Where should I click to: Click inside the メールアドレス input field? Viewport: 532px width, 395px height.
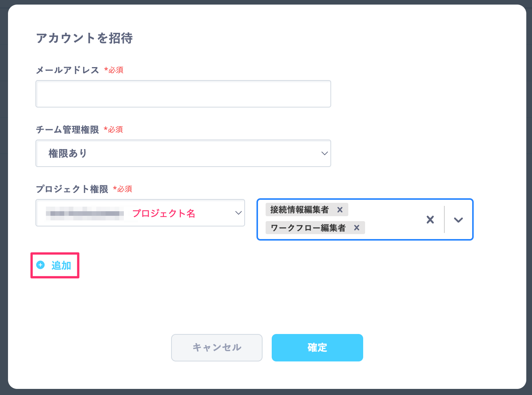tap(183, 94)
